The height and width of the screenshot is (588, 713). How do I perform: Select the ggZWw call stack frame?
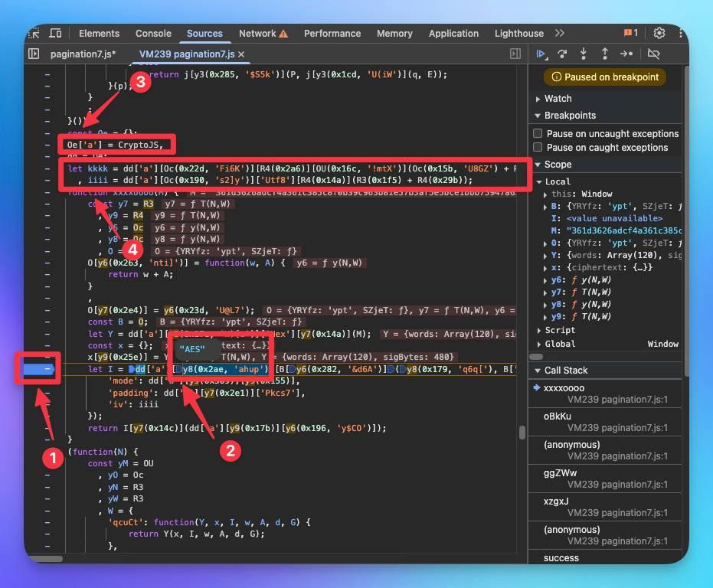(606, 479)
